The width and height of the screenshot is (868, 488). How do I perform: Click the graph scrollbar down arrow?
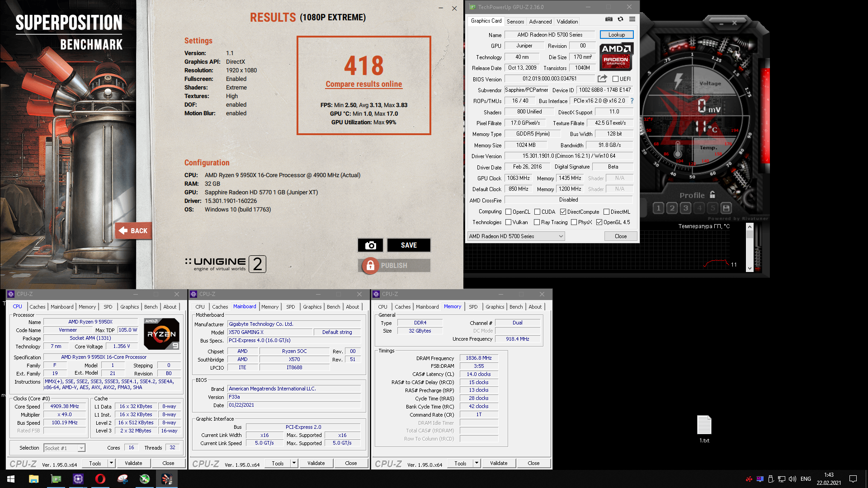[750, 268]
